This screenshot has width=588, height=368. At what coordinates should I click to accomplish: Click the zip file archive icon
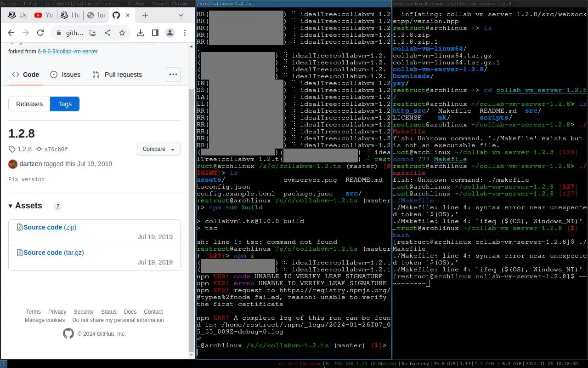pos(20,227)
